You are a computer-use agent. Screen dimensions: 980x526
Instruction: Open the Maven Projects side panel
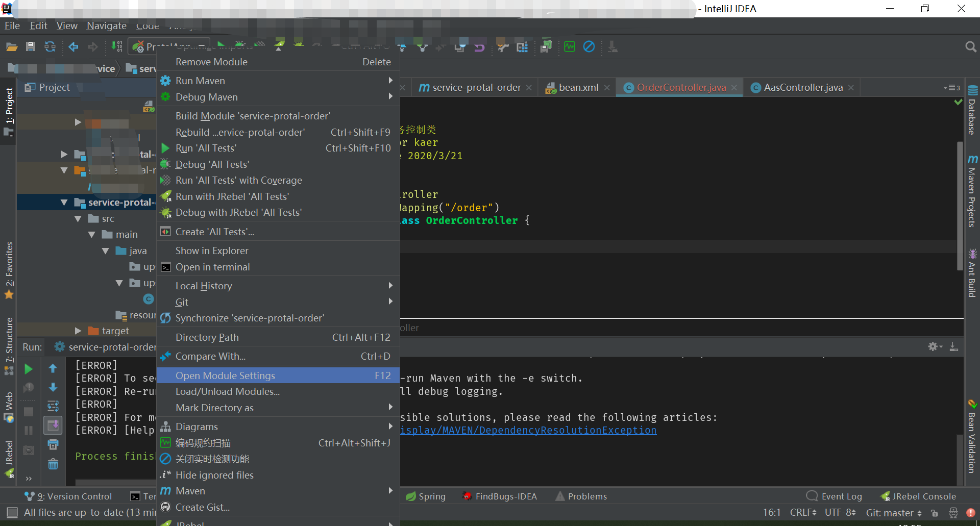tap(972, 191)
